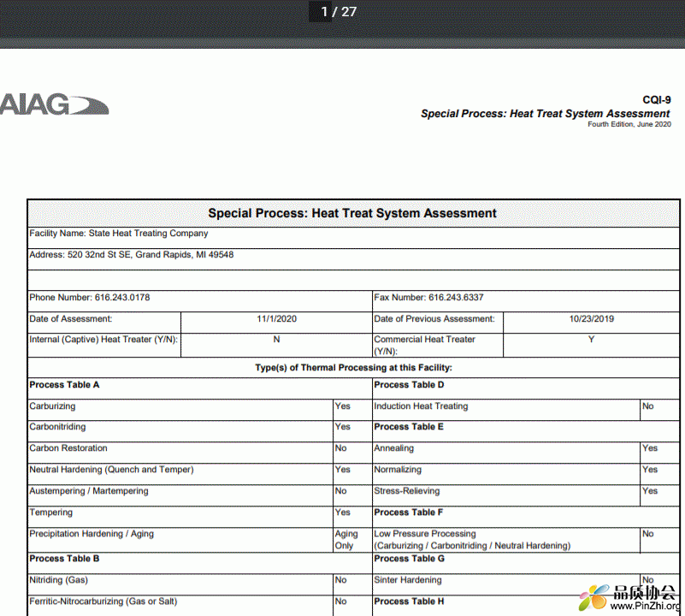Click the No value beside Low Pressure Processing
This screenshot has width=685, height=616.
pos(648,534)
